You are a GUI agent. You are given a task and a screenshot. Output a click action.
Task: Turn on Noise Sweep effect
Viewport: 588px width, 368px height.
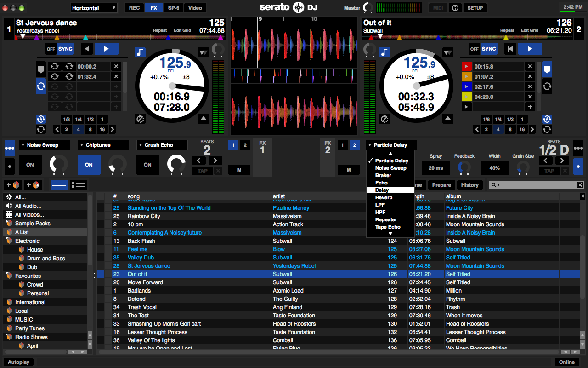click(30, 165)
